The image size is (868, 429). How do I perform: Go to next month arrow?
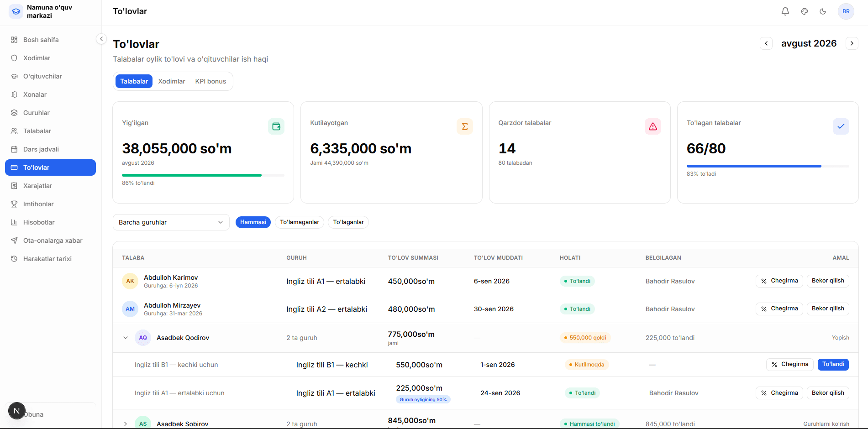click(x=852, y=43)
